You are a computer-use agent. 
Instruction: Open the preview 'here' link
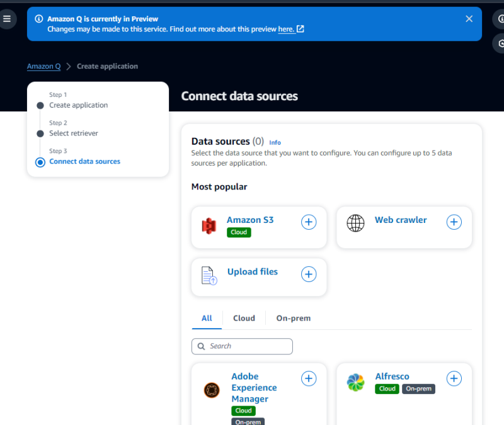287,29
